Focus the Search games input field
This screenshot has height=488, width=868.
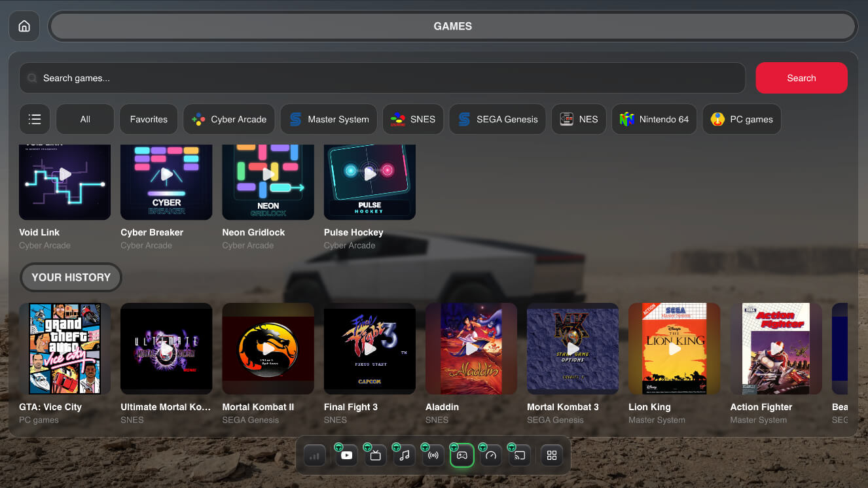[382, 78]
